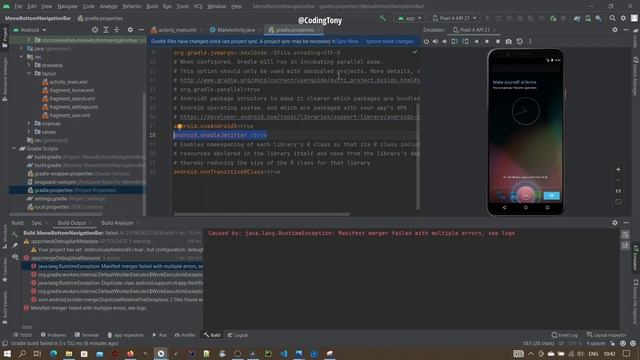The width and height of the screenshot is (640, 360).
Task: Open the Refactor menu
Action: (132, 6)
